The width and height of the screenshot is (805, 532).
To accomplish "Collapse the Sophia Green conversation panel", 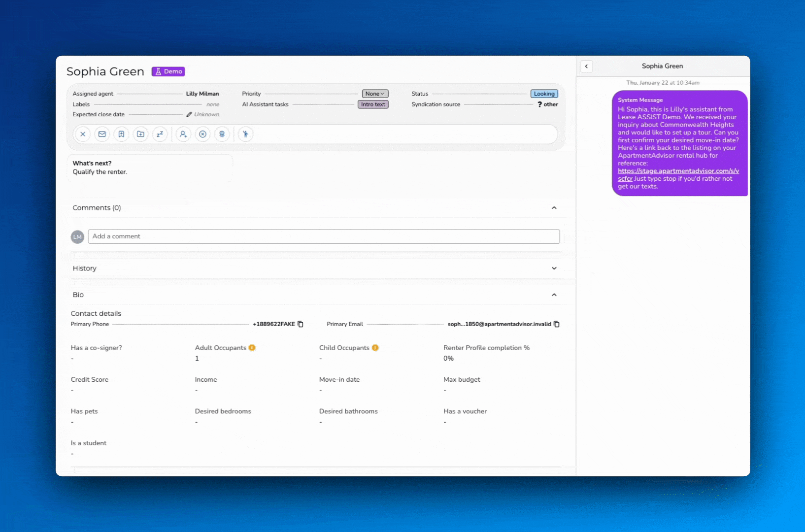I will (x=586, y=66).
